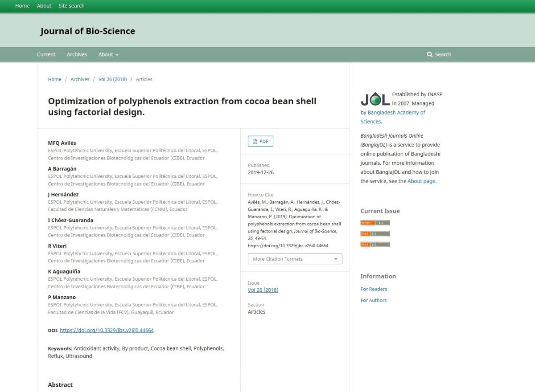Open the About page link in sidebar
This screenshot has height=392, width=535.
[x=421, y=181]
